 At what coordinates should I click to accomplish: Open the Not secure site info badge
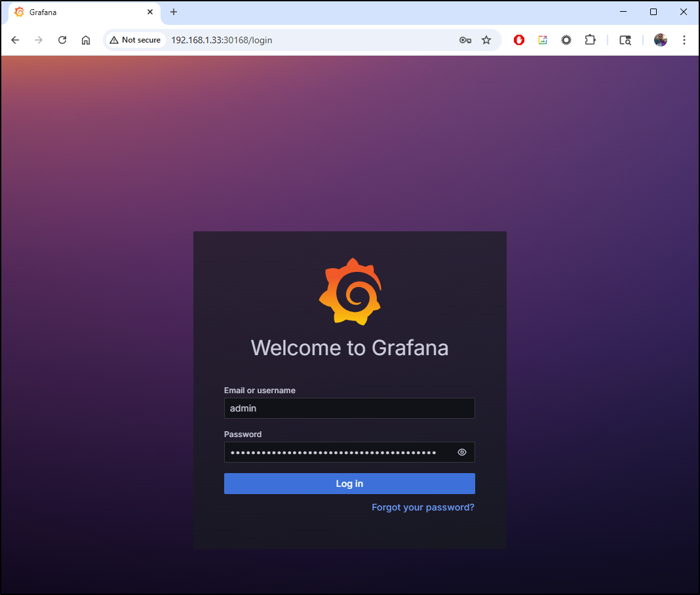[135, 40]
